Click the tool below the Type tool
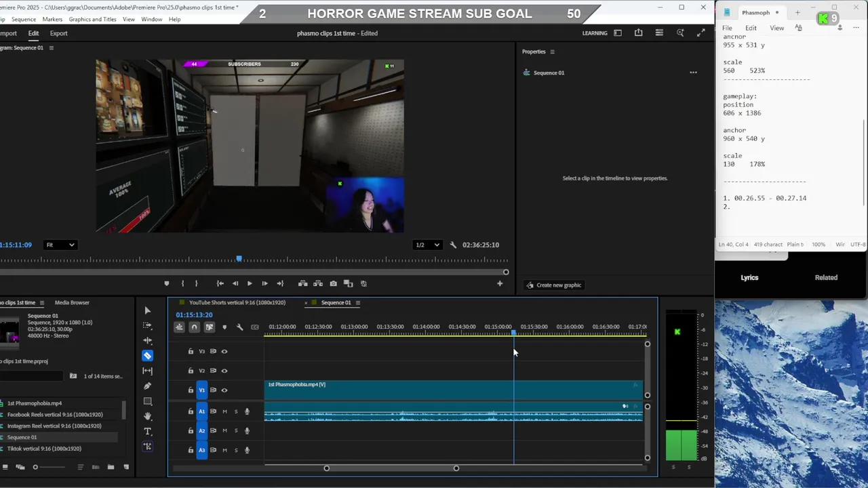Image resolution: width=868 pixels, height=488 pixels. point(147,446)
